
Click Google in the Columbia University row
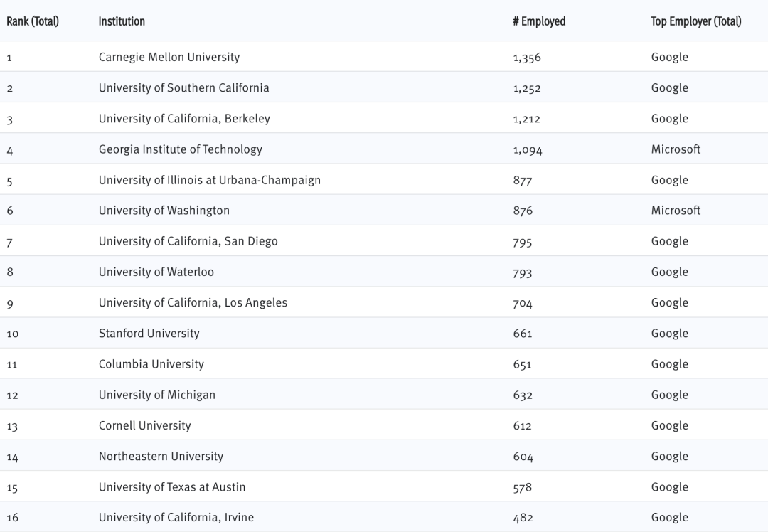click(x=670, y=364)
